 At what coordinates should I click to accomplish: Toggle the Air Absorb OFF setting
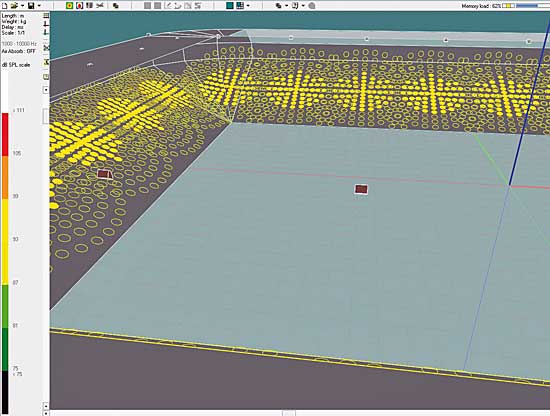tap(19, 51)
